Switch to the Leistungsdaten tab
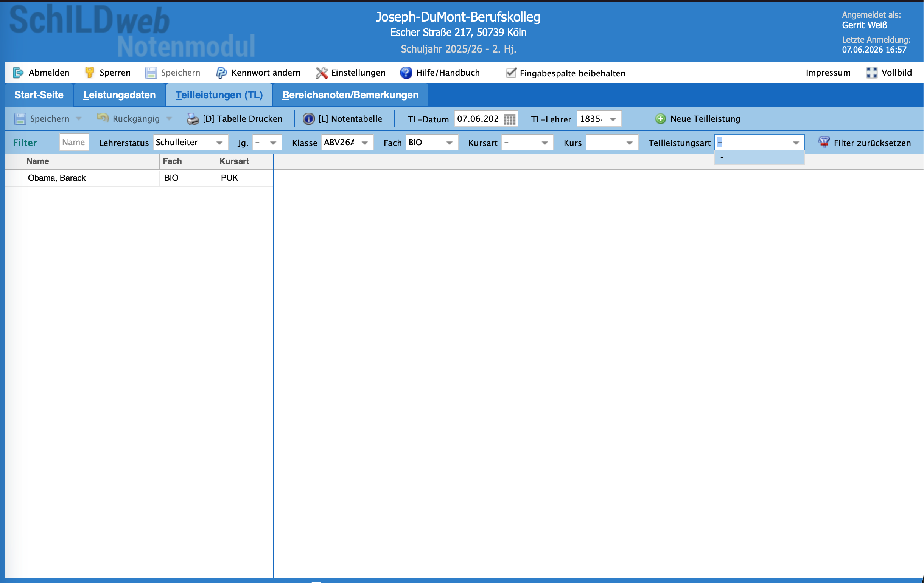 119,95
